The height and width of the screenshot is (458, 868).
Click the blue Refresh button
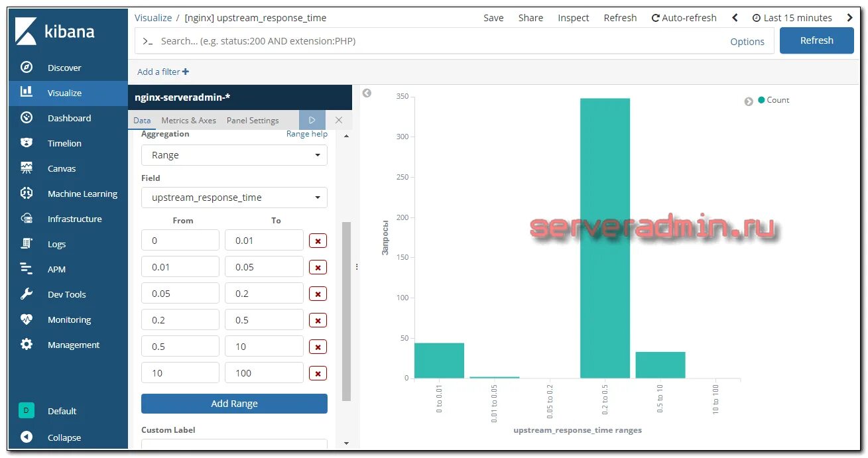817,40
